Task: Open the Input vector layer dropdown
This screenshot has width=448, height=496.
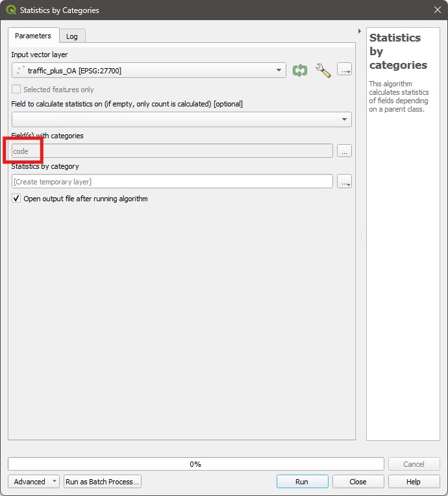Action: 149,70
